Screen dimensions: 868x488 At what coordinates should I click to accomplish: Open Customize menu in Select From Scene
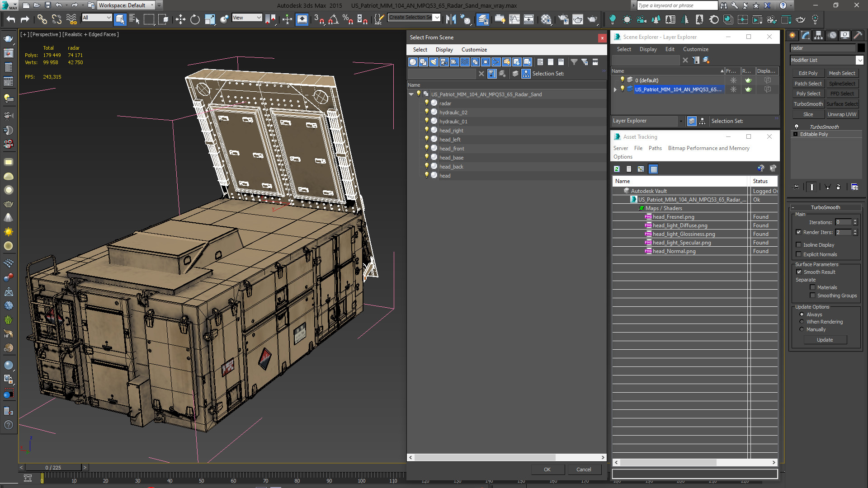pyautogui.click(x=474, y=50)
